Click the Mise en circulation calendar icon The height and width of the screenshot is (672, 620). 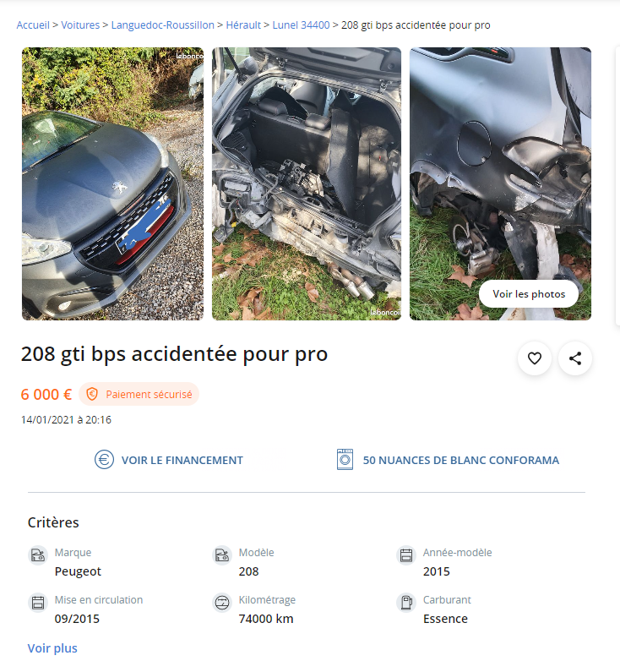click(38, 603)
